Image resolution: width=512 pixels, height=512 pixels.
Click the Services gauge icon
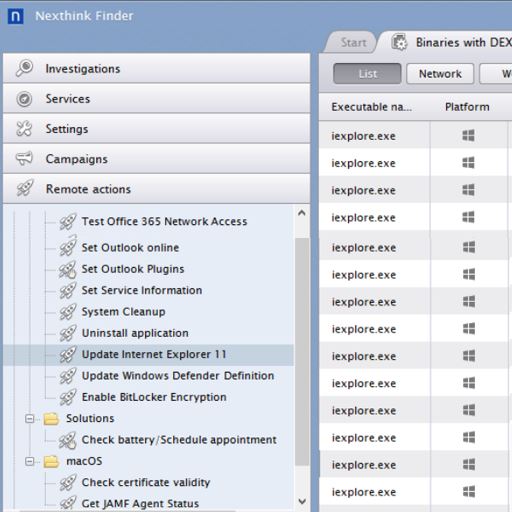coord(24,99)
